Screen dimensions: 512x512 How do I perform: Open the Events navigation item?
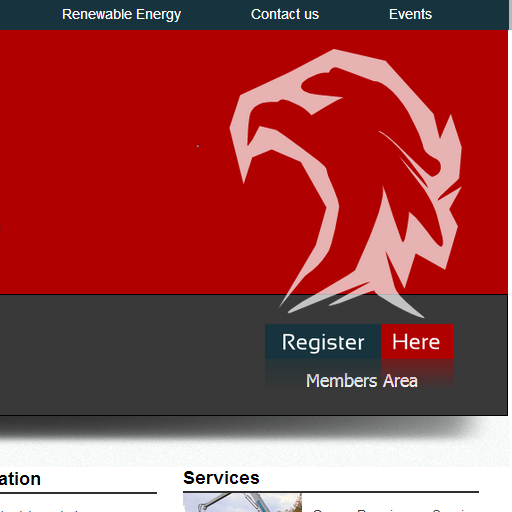point(410,14)
